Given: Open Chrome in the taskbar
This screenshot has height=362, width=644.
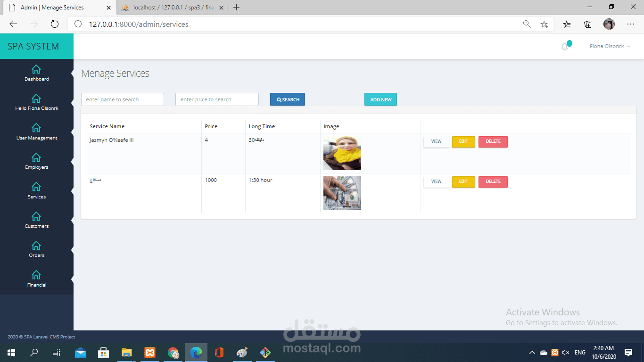Looking at the screenshot, I should coord(173,352).
